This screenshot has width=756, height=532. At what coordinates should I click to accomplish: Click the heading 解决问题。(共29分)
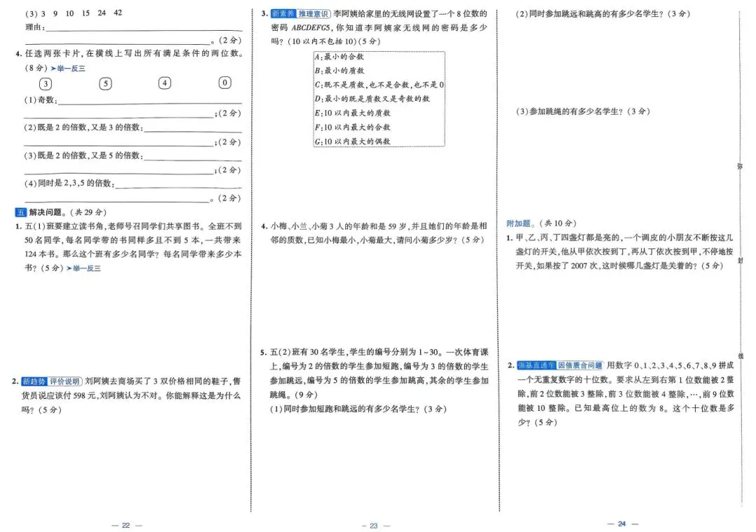(x=68, y=212)
